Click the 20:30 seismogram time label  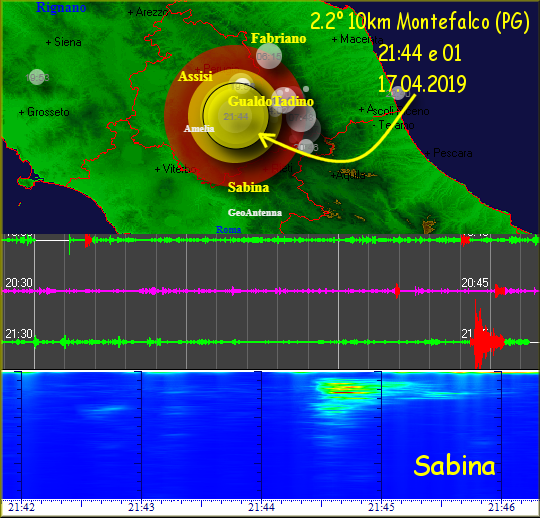[x=19, y=283]
